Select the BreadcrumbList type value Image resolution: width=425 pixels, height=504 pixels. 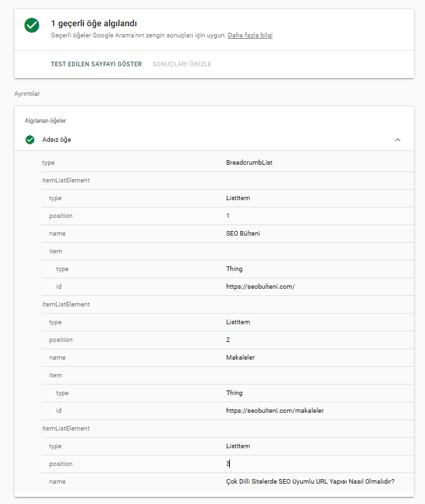click(x=248, y=163)
